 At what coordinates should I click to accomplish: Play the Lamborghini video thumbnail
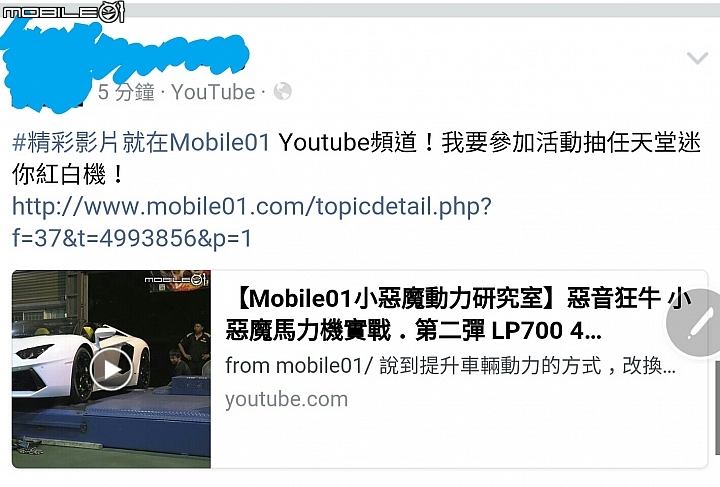coord(111,369)
